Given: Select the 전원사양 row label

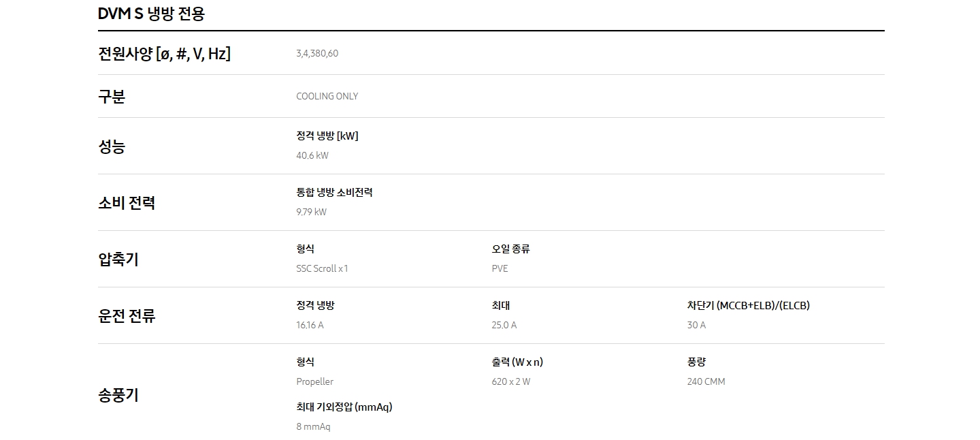Looking at the screenshot, I should tap(164, 54).
